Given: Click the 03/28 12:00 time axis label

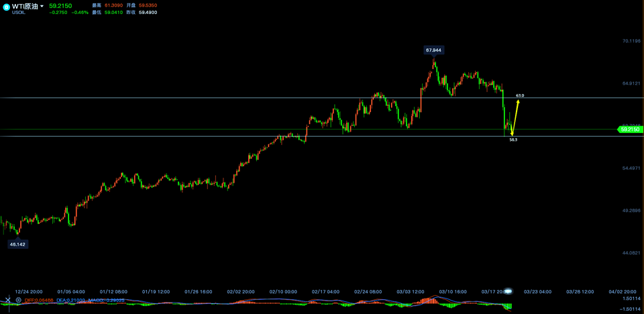Looking at the screenshot, I should click(580, 291).
